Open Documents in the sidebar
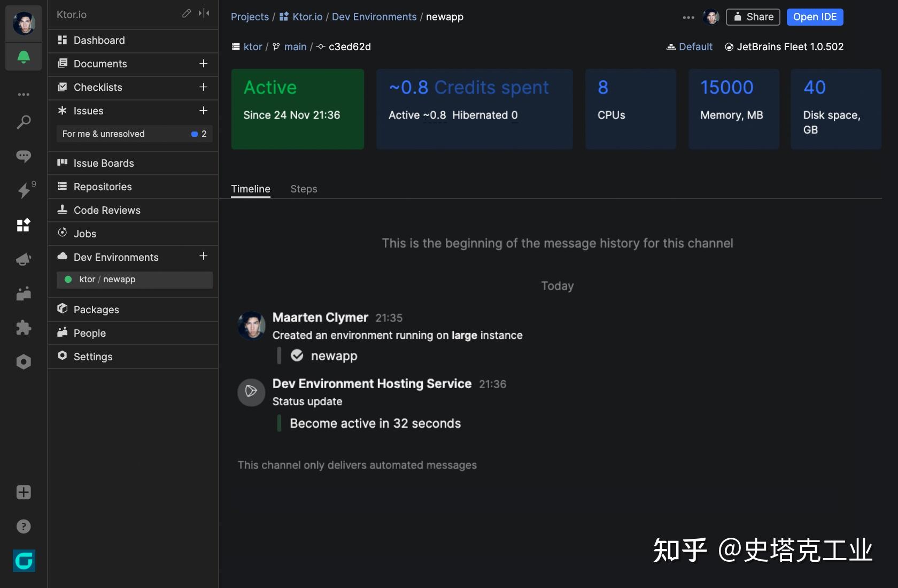898x588 pixels. point(133,64)
